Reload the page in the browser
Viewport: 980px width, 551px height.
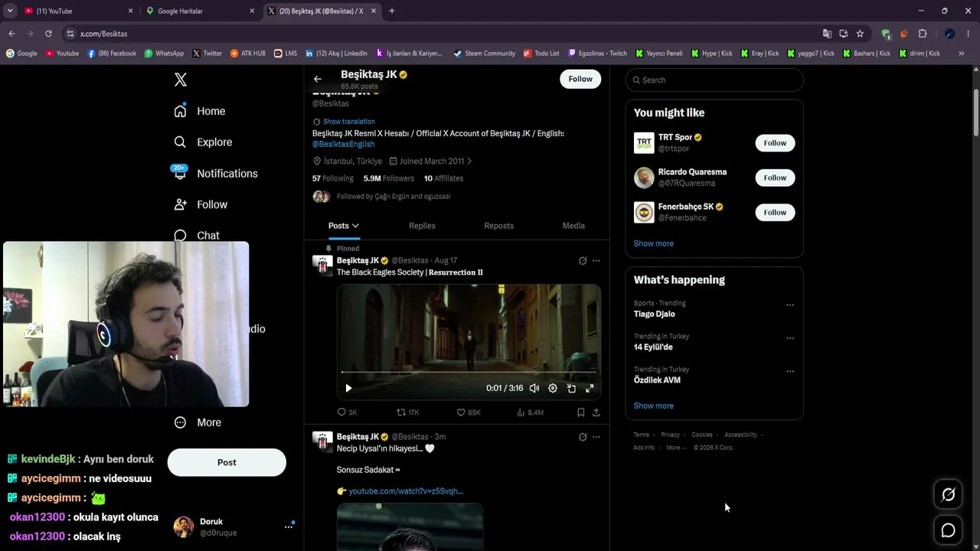[48, 34]
